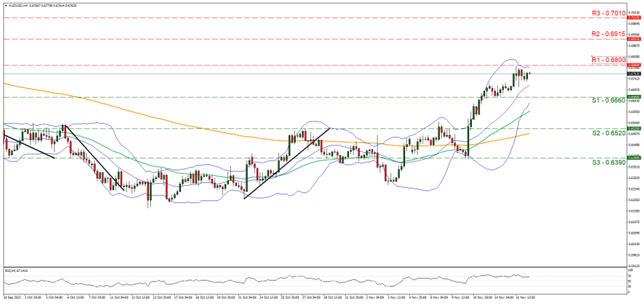Click the green 0.6520 price tag on axis

tap(633, 128)
